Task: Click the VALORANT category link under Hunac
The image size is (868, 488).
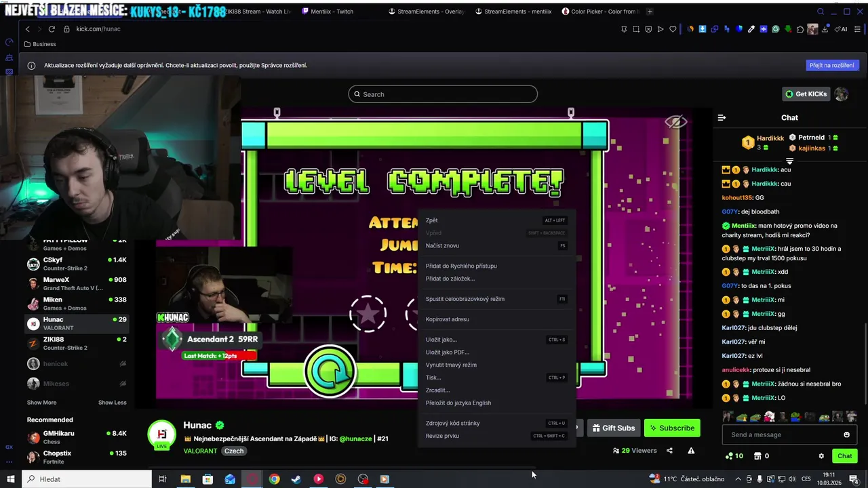Action: [x=200, y=451]
